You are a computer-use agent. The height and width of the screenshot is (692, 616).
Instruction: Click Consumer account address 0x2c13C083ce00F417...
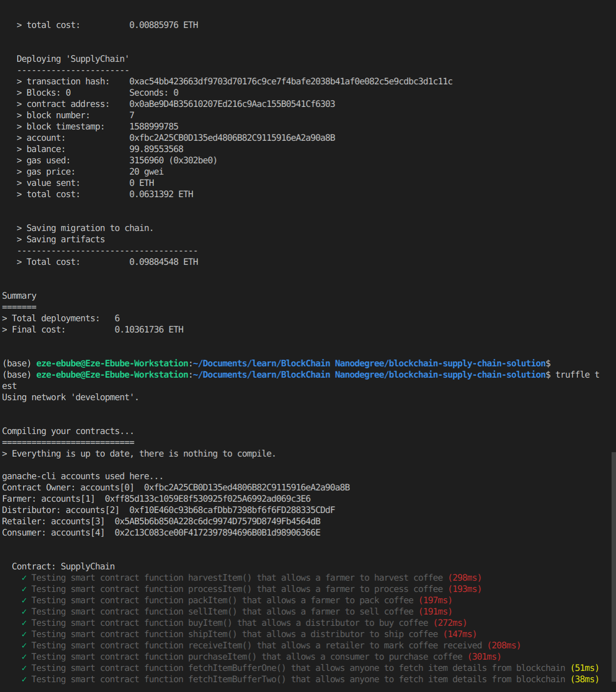tap(218, 533)
